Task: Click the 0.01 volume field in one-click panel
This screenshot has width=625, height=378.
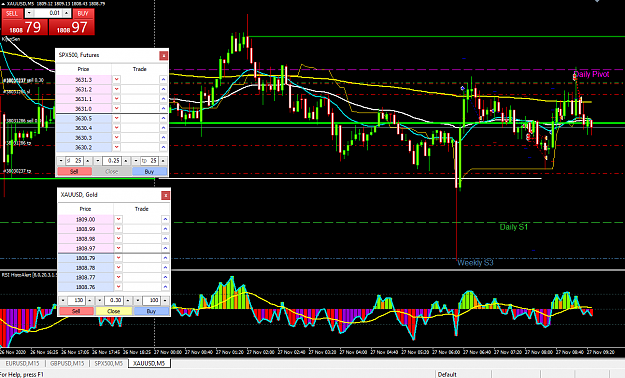Action: [x=48, y=13]
